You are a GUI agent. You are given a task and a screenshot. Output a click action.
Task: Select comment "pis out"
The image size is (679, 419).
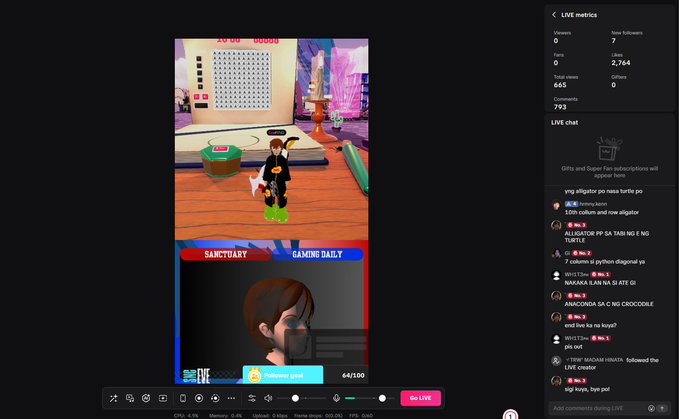click(573, 346)
